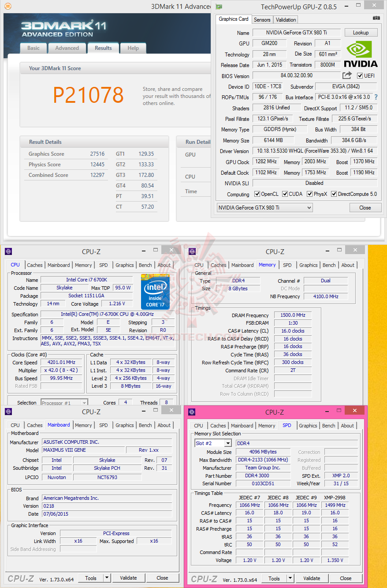Click the GPU-Z Close button

click(x=365, y=207)
